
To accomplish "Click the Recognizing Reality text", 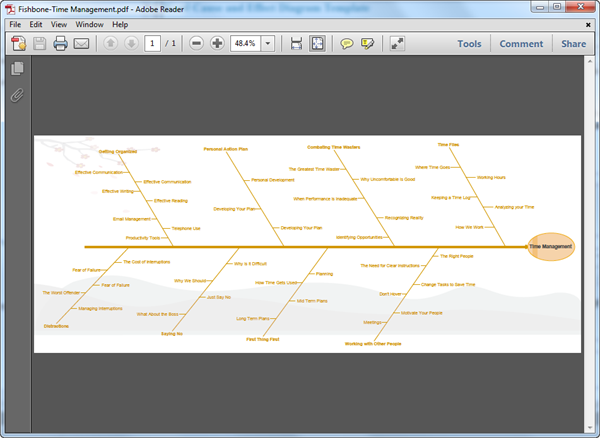I will point(404,218).
